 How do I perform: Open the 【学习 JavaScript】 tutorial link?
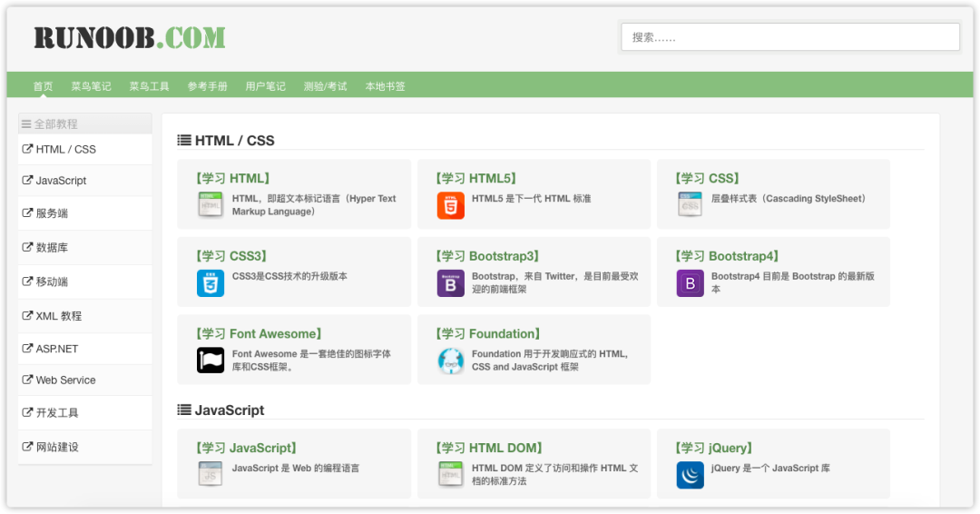point(246,448)
